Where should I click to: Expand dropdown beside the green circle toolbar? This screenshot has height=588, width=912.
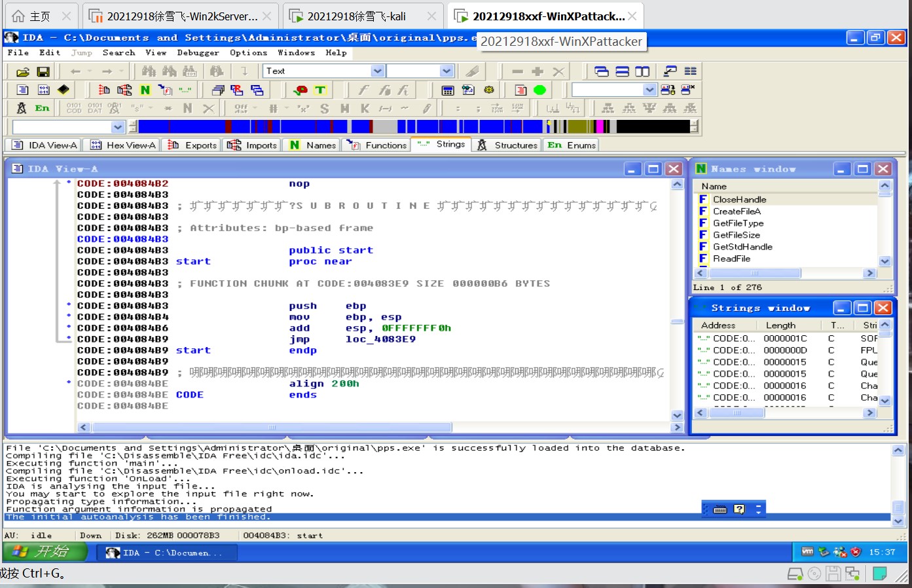point(649,90)
